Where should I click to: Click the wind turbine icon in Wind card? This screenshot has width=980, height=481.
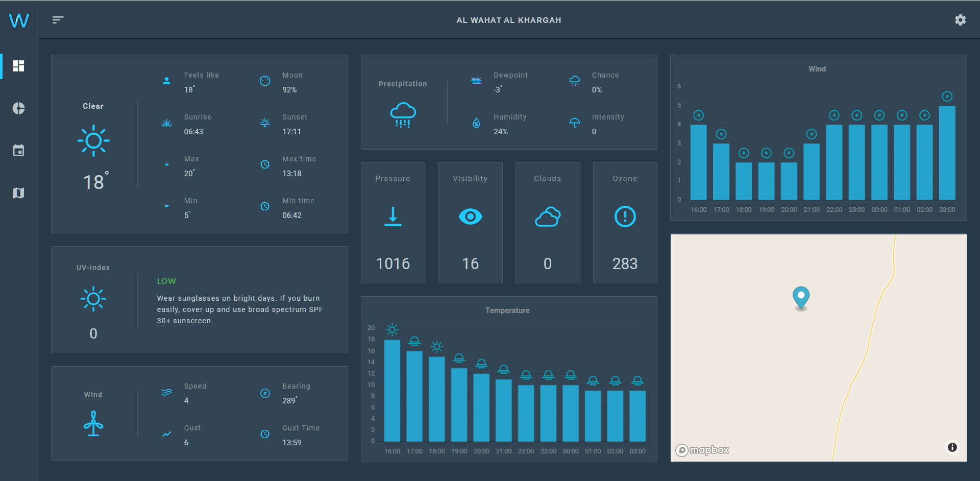pyautogui.click(x=93, y=424)
